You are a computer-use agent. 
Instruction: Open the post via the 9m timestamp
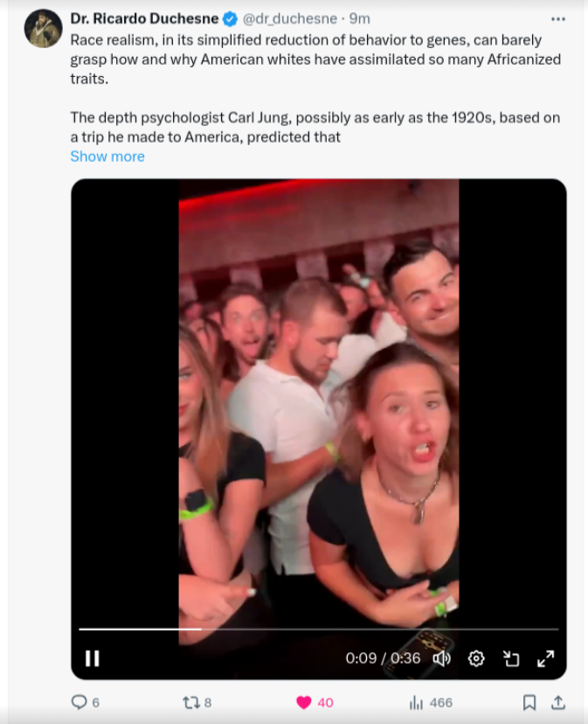360,19
